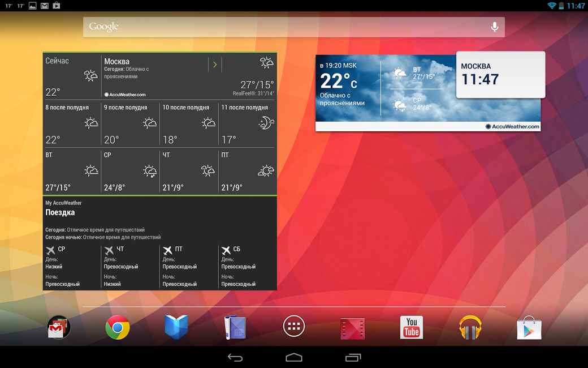Open the all apps drawer

click(294, 327)
